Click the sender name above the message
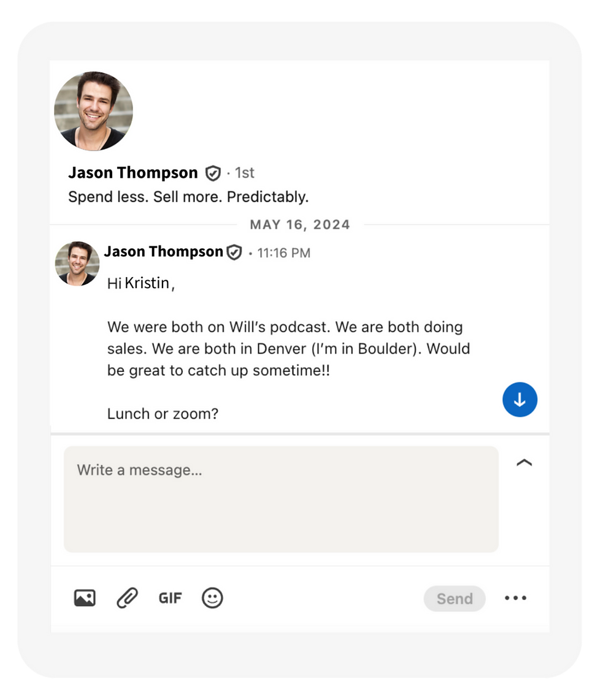Viewport: 601px width, 700px height. pos(163,252)
